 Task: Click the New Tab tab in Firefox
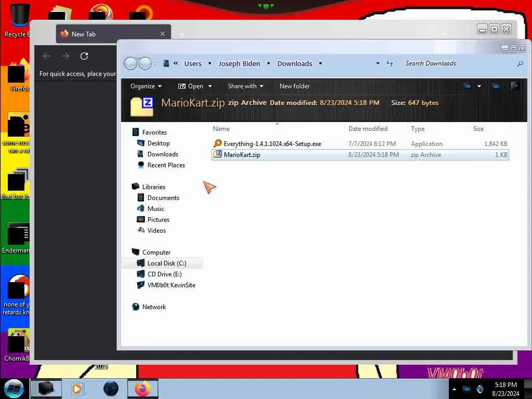click(x=114, y=34)
